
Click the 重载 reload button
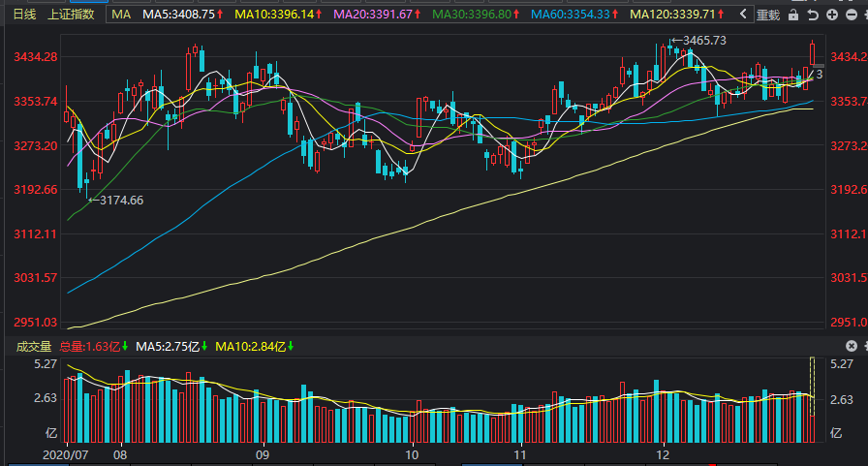tap(768, 15)
